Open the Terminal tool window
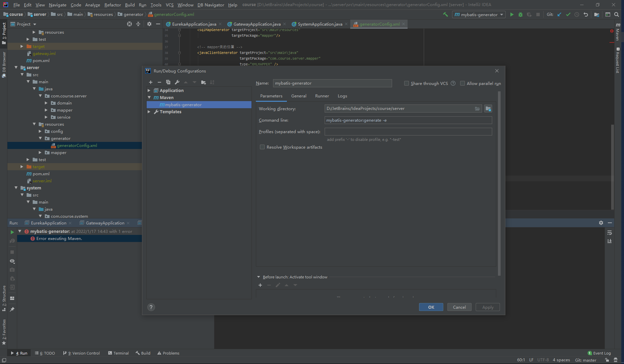Screen dimensions: 624x364 click(x=118, y=353)
